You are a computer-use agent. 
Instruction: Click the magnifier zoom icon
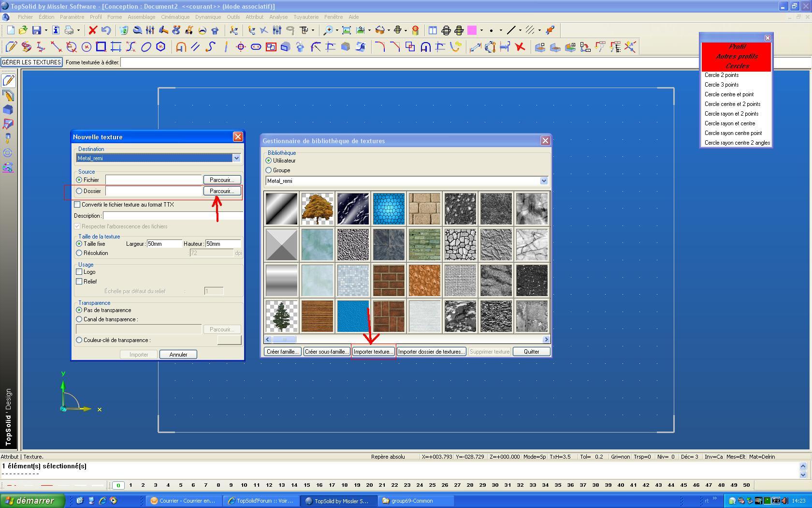tap(328, 30)
